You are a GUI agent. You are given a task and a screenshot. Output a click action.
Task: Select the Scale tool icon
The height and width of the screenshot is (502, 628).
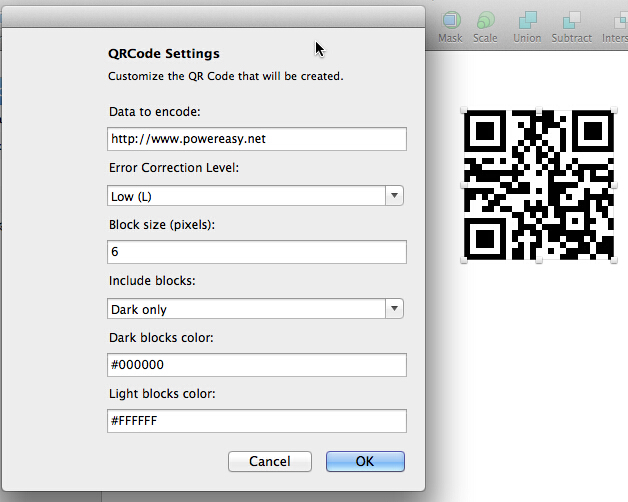pos(485,24)
